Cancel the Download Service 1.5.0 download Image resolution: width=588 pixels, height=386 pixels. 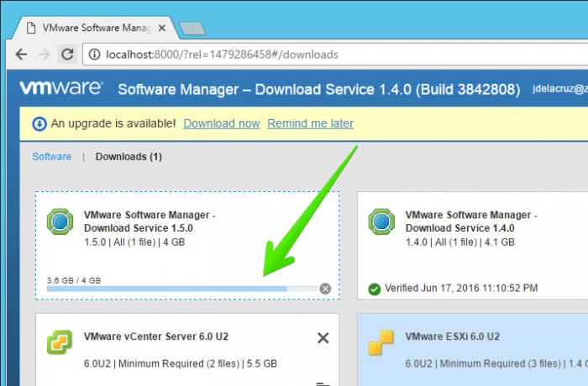click(x=325, y=289)
